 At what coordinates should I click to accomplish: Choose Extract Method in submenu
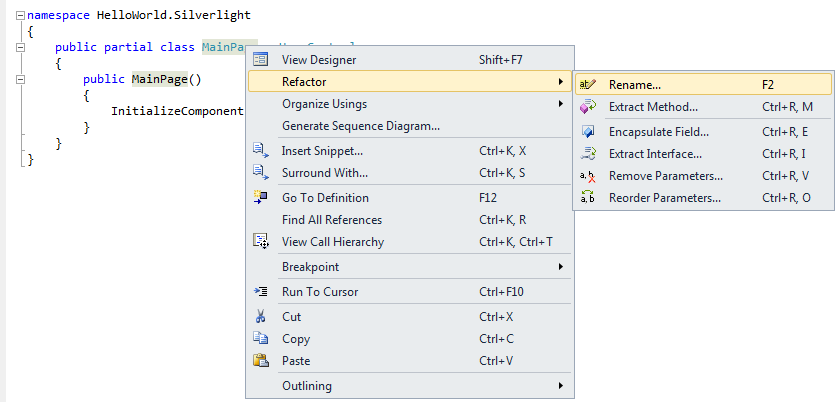pyautogui.click(x=703, y=107)
